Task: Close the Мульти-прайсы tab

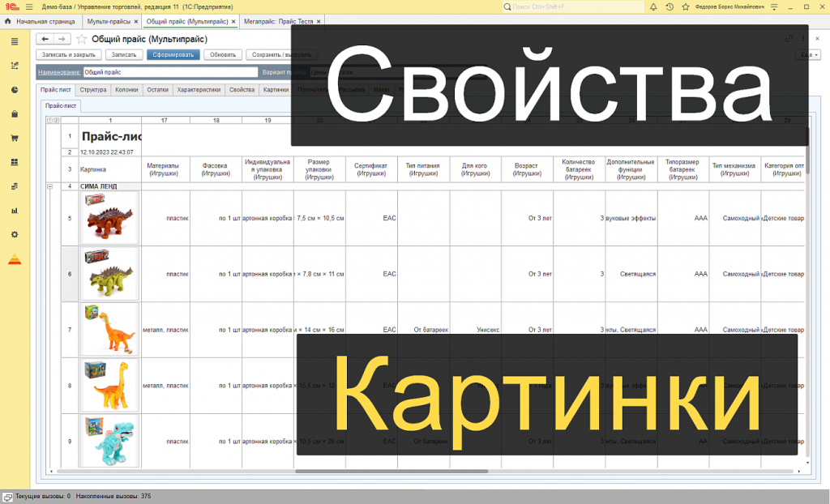Action: tap(136, 22)
